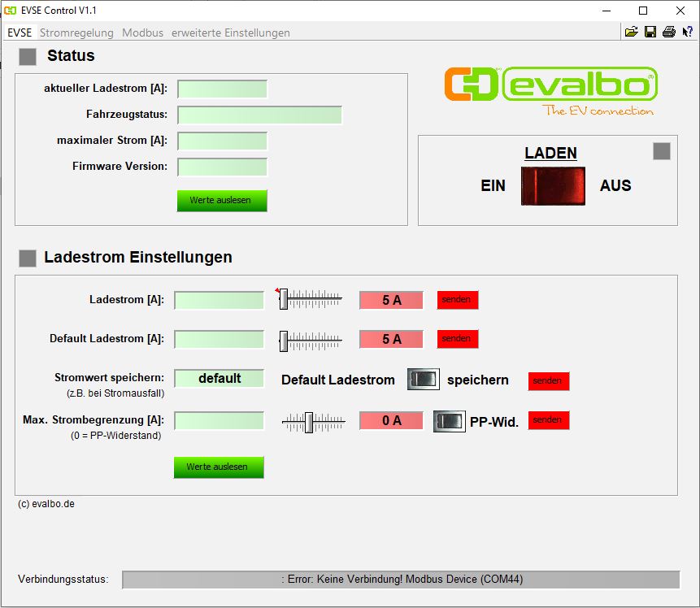Click the Max. Strombegrenzung slider handle
The image size is (700, 608).
309,423
